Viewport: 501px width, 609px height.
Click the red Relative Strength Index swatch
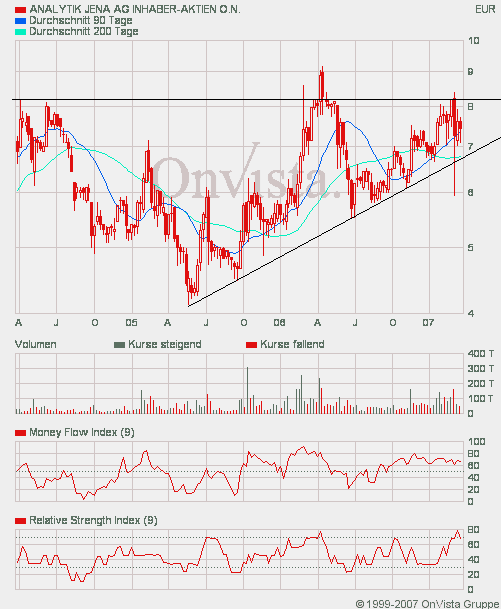(x=21, y=521)
